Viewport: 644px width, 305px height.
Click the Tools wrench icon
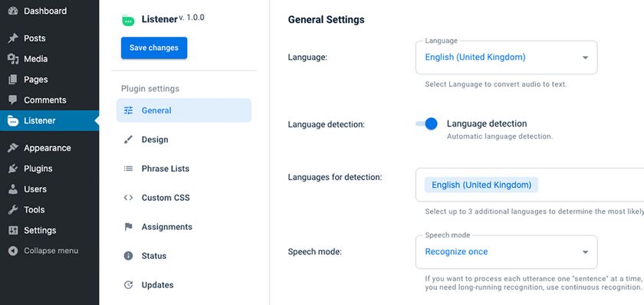(13, 210)
